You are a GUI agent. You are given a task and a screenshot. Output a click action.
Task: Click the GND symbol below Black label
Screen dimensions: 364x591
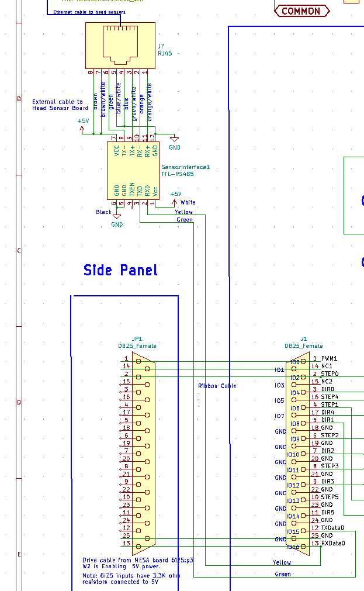(x=117, y=221)
